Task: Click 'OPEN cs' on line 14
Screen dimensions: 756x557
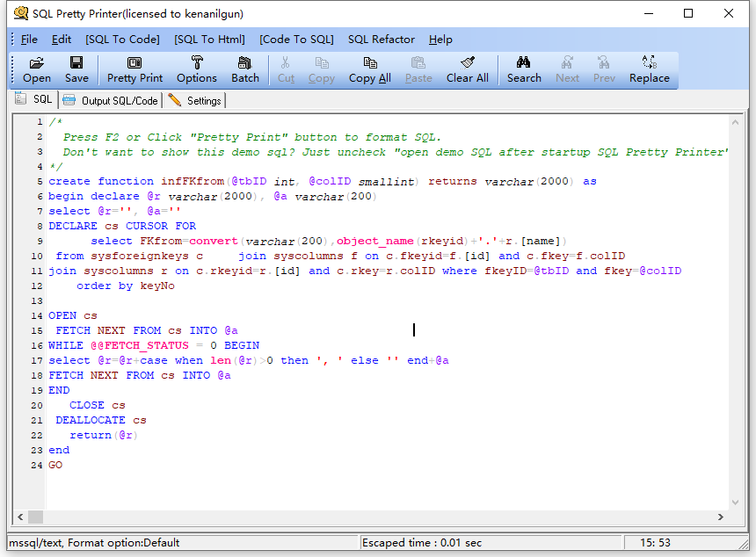Action: point(73,315)
